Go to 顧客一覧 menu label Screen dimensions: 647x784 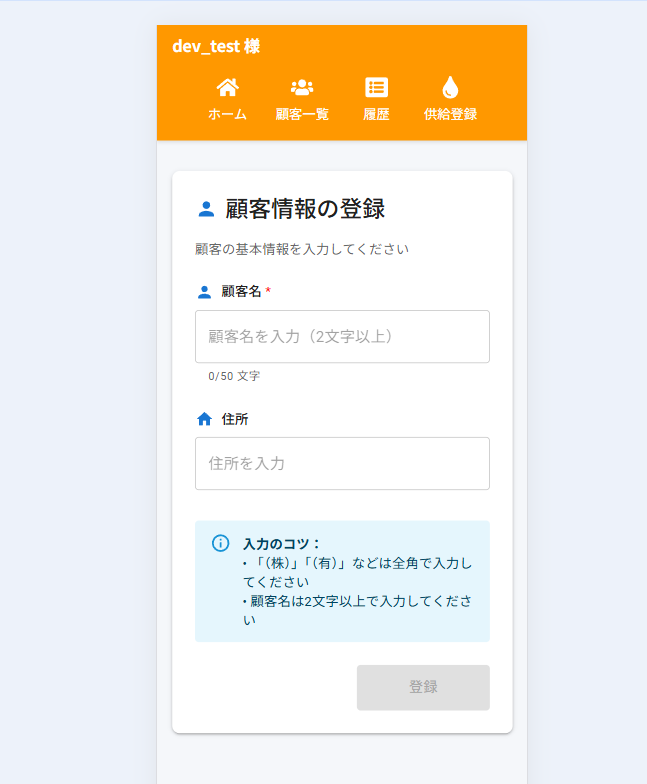click(302, 114)
